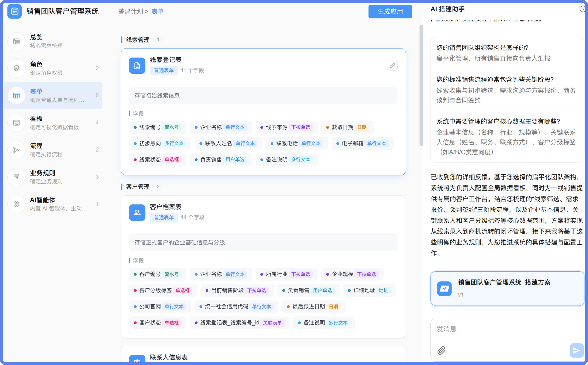
Task: Click the 生成应用 button
Action: pyautogui.click(x=390, y=11)
